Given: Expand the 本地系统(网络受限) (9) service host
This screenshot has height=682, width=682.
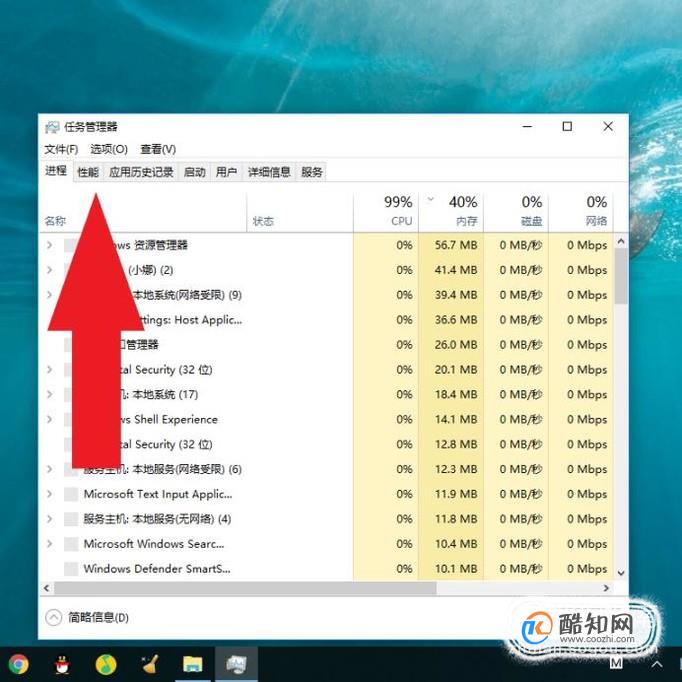Looking at the screenshot, I should coord(50,294).
